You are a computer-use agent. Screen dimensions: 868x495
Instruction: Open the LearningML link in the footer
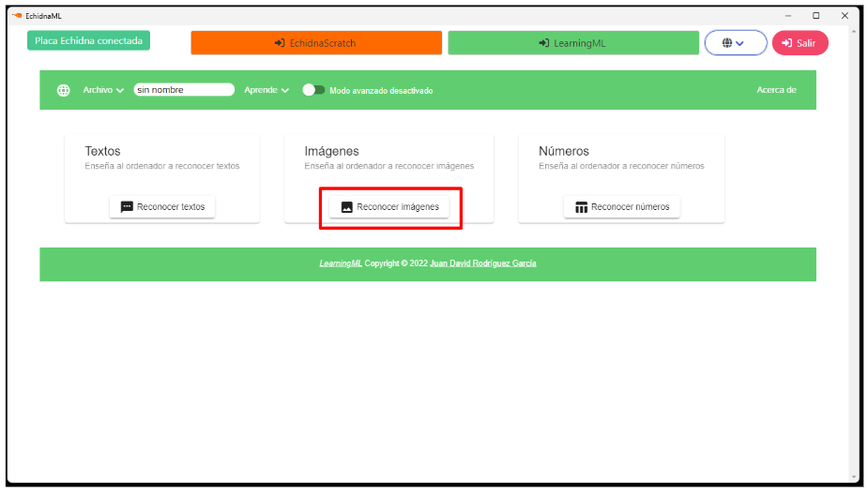341,263
